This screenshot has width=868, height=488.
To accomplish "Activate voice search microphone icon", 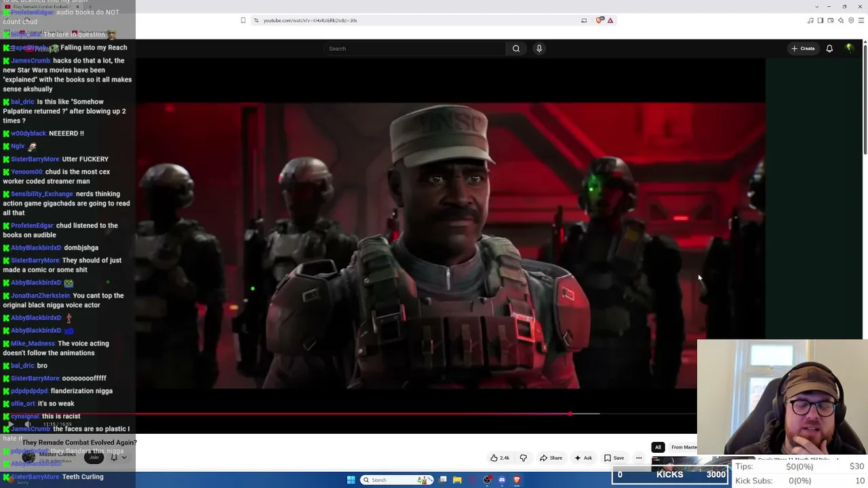I will point(539,49).
